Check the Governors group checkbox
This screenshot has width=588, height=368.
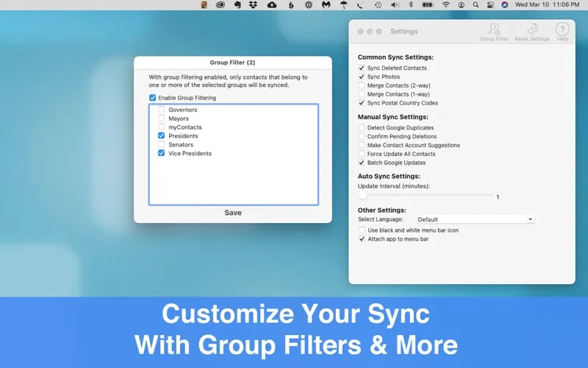(161, 110)
